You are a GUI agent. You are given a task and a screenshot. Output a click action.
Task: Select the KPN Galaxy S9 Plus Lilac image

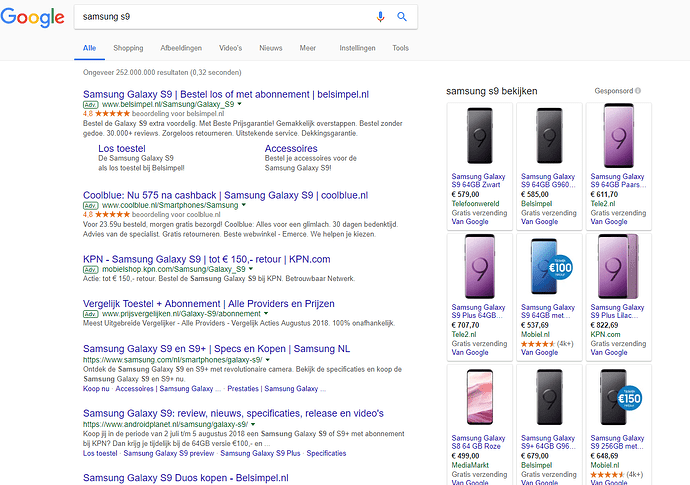tap(617, 267)
